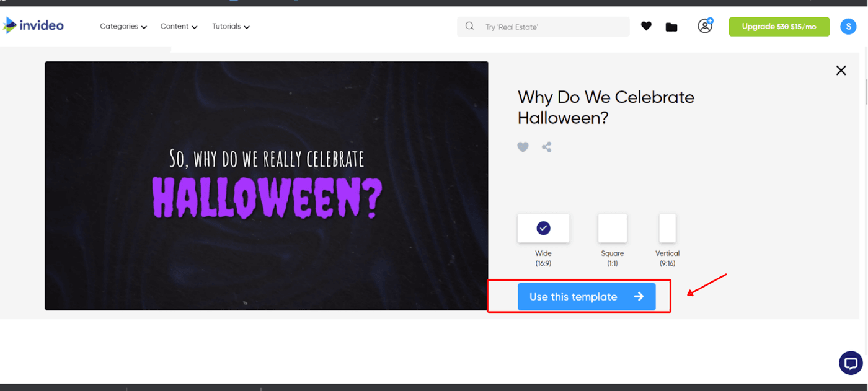
Task: Open the favorites heart icon in header
Action: [646, 26]
